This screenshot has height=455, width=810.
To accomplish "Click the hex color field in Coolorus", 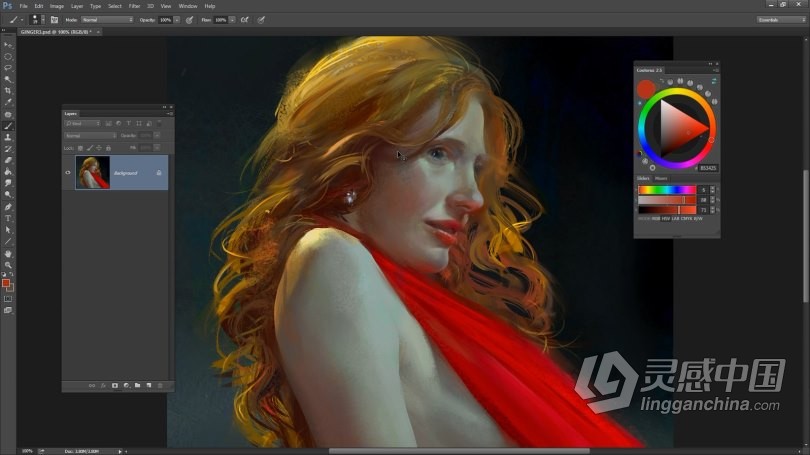I will tap(708, 168).
